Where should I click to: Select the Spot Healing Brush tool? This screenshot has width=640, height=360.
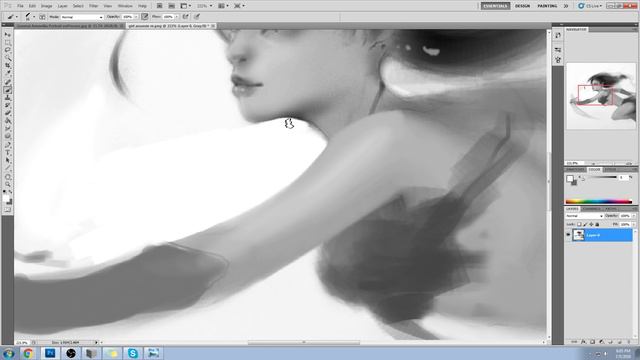(8, 82)
